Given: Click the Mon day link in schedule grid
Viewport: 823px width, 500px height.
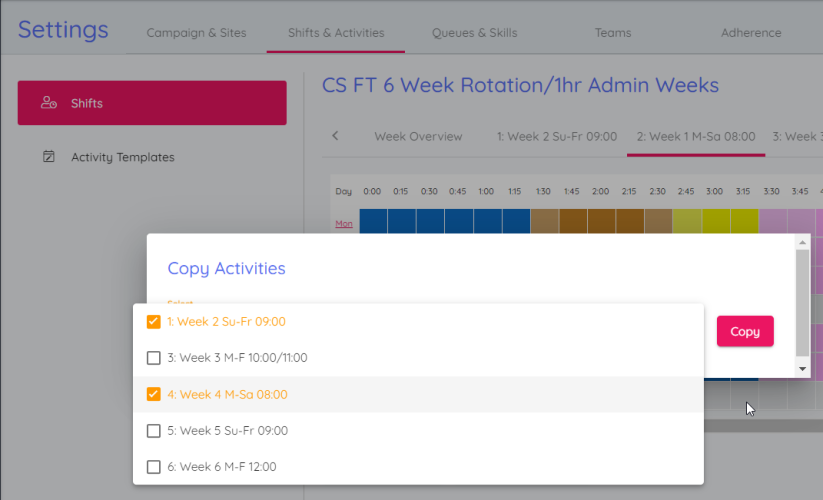Looking at the screenshot, I should (x=344, y=224).
